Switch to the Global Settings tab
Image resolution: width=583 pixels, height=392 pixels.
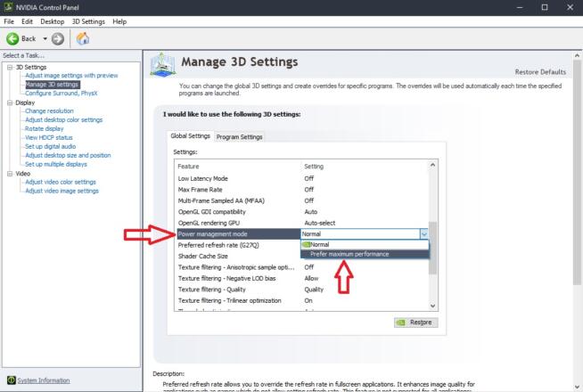point(191,136)
